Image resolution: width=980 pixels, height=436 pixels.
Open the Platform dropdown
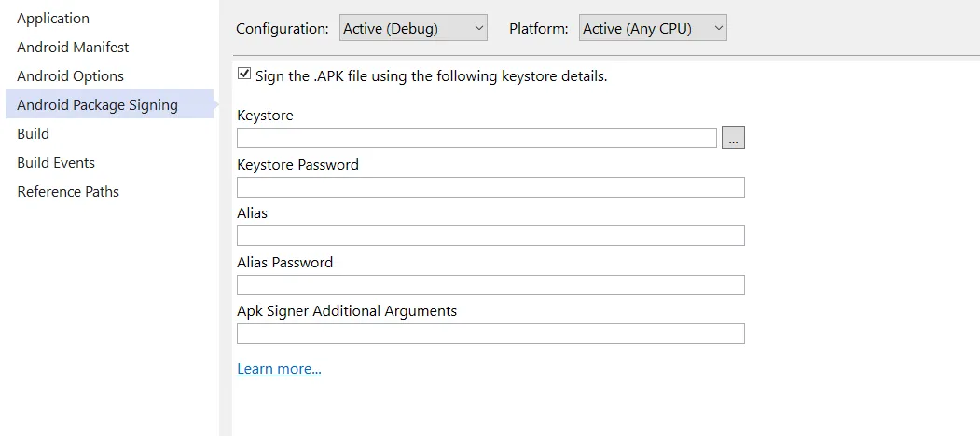coord(652,28)
